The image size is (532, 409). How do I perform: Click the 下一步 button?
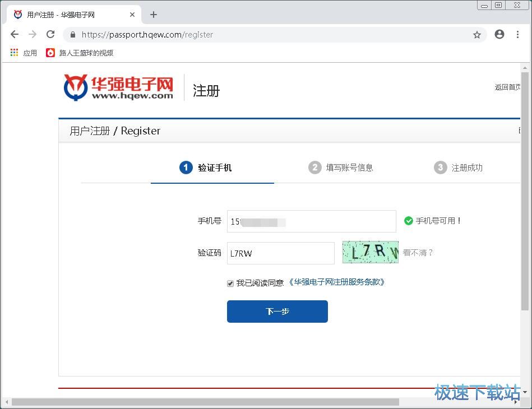point(277,312)
